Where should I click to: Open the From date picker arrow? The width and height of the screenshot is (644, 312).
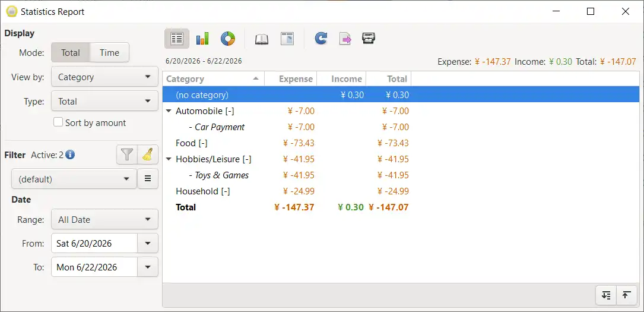click(x=148, y=243)
